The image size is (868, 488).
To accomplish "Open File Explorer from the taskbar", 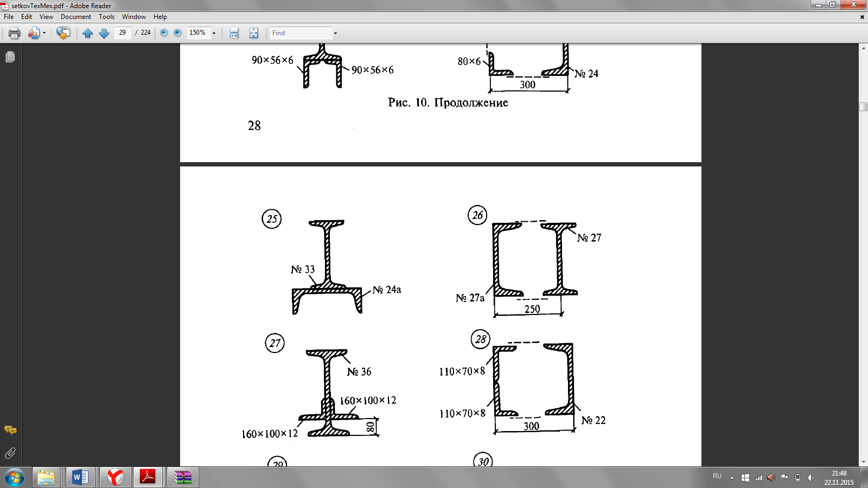I will [46, 477].
